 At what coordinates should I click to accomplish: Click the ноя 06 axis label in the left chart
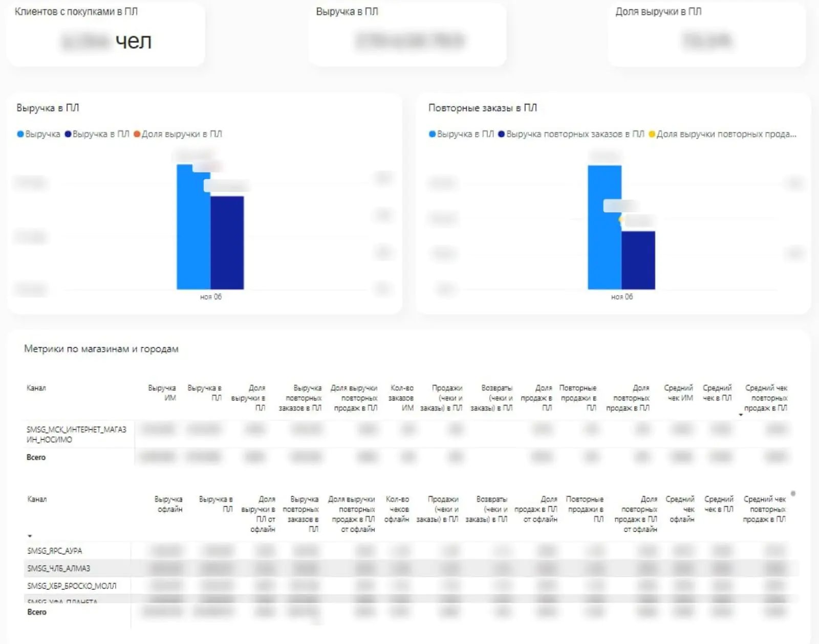click(x=211, y=297)
